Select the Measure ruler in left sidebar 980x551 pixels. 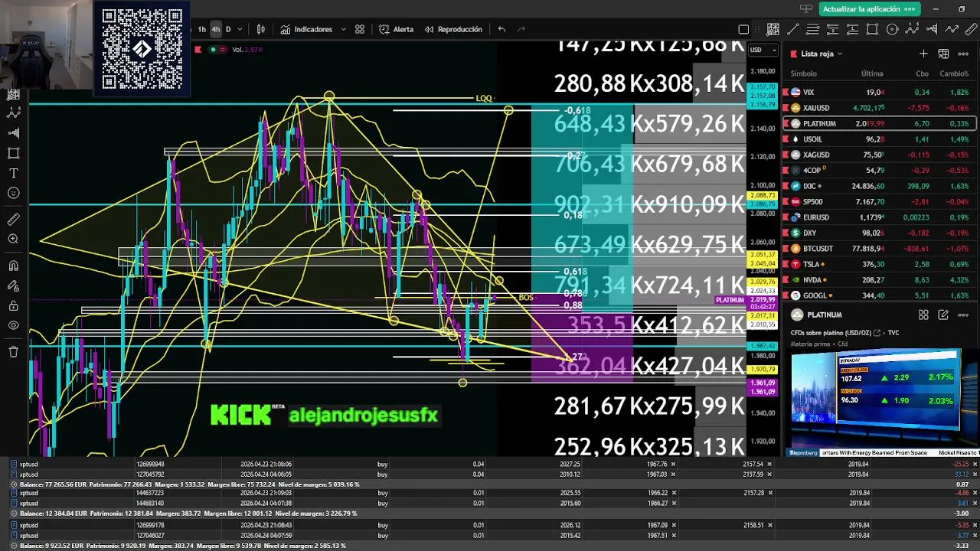(x=13, y=220)
